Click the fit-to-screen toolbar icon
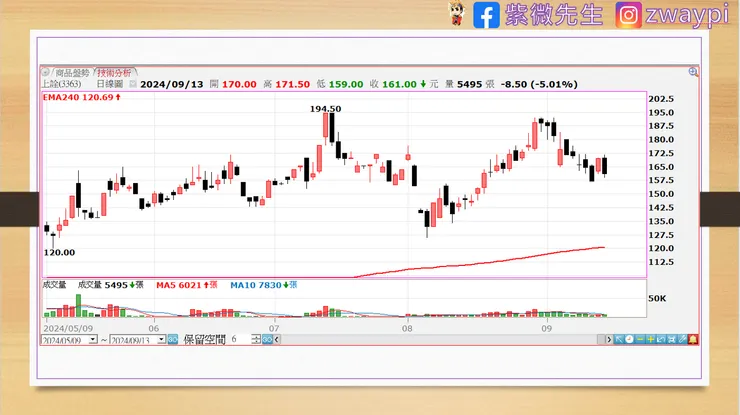Viewport: 740px width, 415px height. click(x=672, y=339)
